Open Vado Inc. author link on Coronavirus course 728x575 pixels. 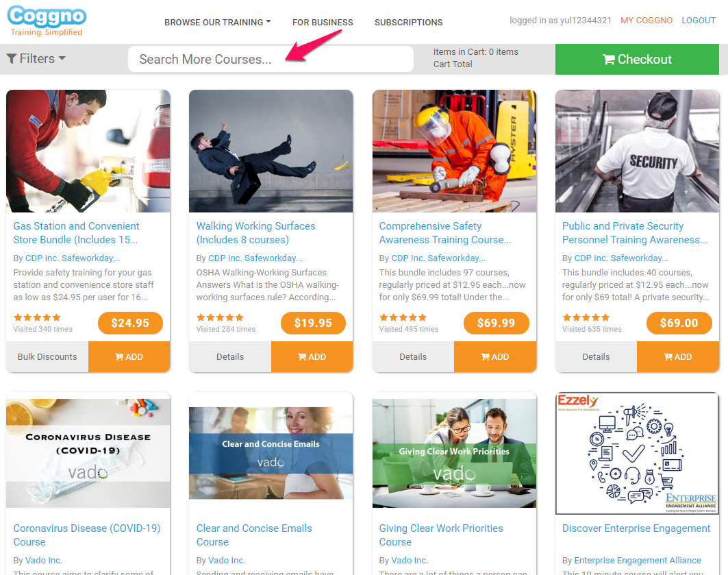click(x=44, y=561)
